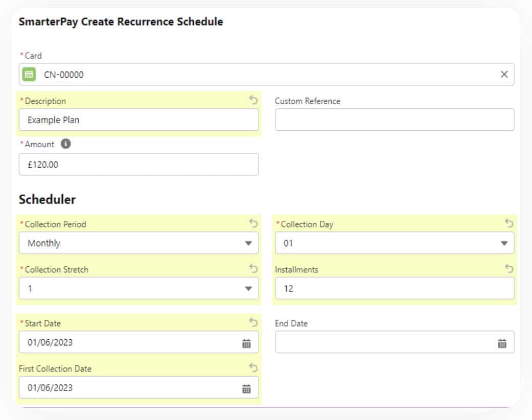Undo the Start Date change
Image resolution: width=532 pixels, height=420 pixels.
[253, 322]
